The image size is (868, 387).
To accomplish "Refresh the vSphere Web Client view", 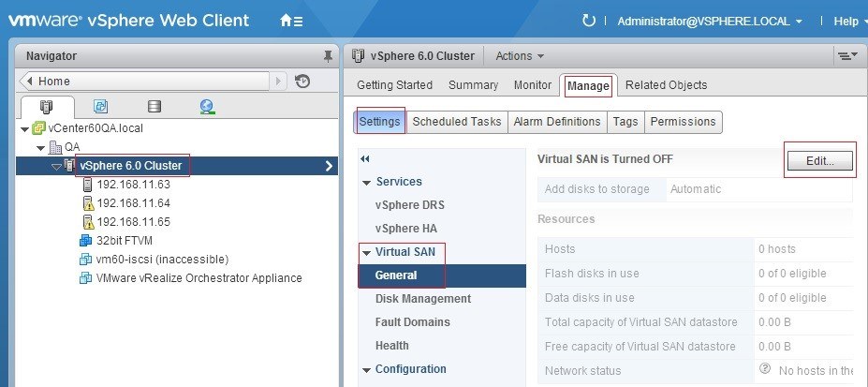I will 588,21.
